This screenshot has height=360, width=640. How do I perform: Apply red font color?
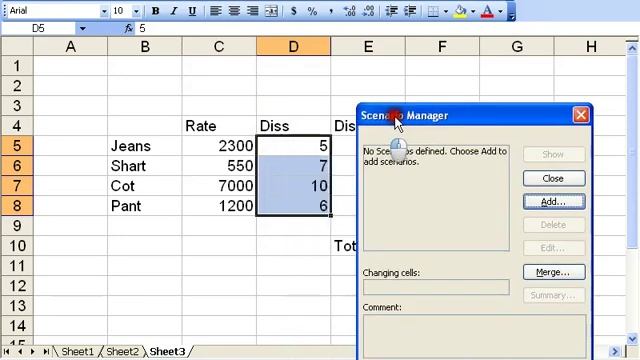[x=487, y=11]
